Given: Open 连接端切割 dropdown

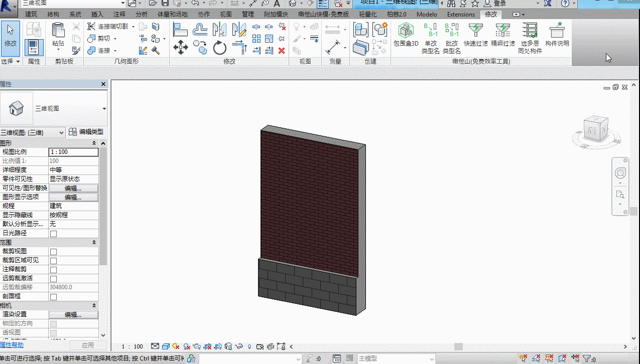Looking at the screenshot, I should 133,27.
